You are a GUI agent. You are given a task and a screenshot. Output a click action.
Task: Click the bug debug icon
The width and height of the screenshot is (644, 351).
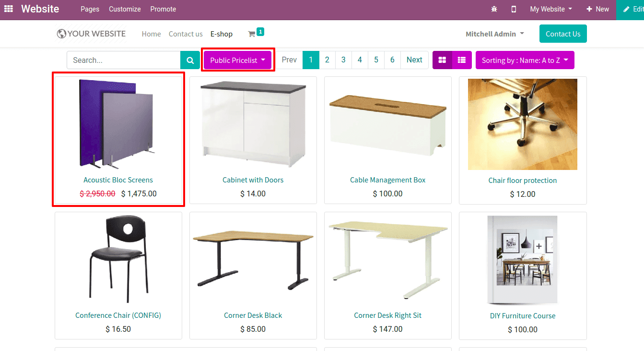494,9
